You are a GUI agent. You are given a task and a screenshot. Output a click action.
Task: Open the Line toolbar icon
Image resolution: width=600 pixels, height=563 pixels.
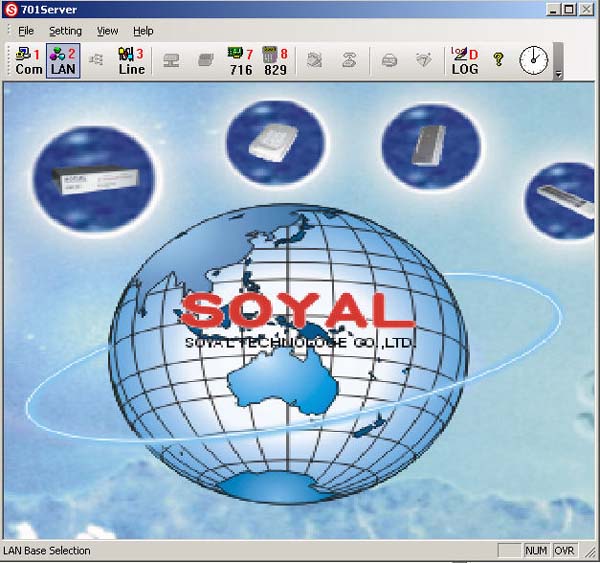coord(131,61)
